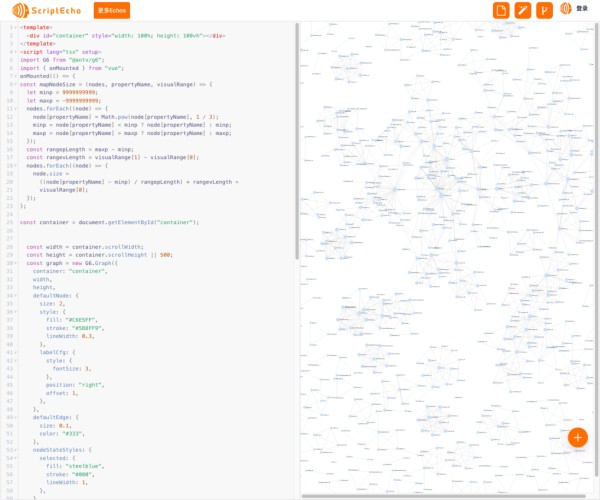Image resolution: width=600 pixels, height=500 pixels.
Task: Fold the labelCfg style block at line 42
Action: [16, 361]
